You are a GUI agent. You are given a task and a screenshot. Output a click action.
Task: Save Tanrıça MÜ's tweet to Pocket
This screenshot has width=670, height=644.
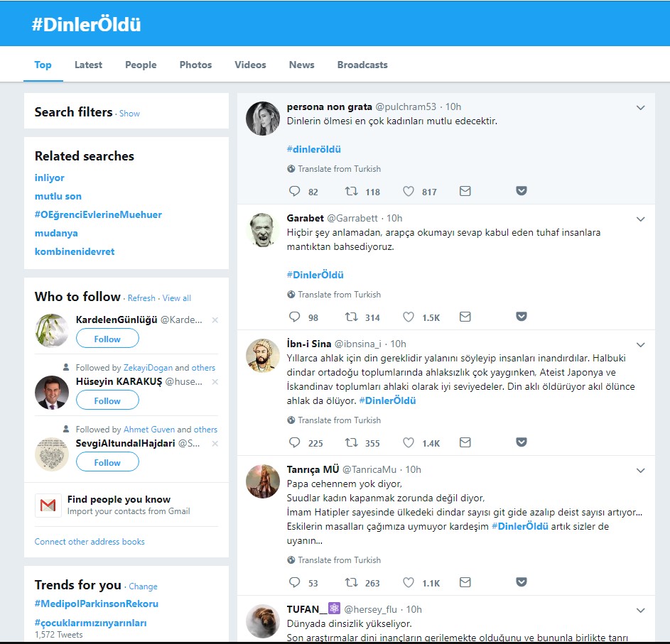click(522, 582)
